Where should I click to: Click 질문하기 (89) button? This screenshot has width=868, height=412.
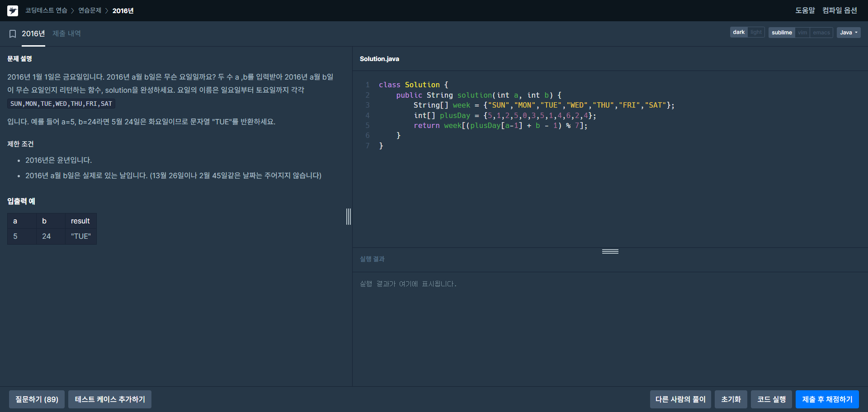[x=37, y=399]
